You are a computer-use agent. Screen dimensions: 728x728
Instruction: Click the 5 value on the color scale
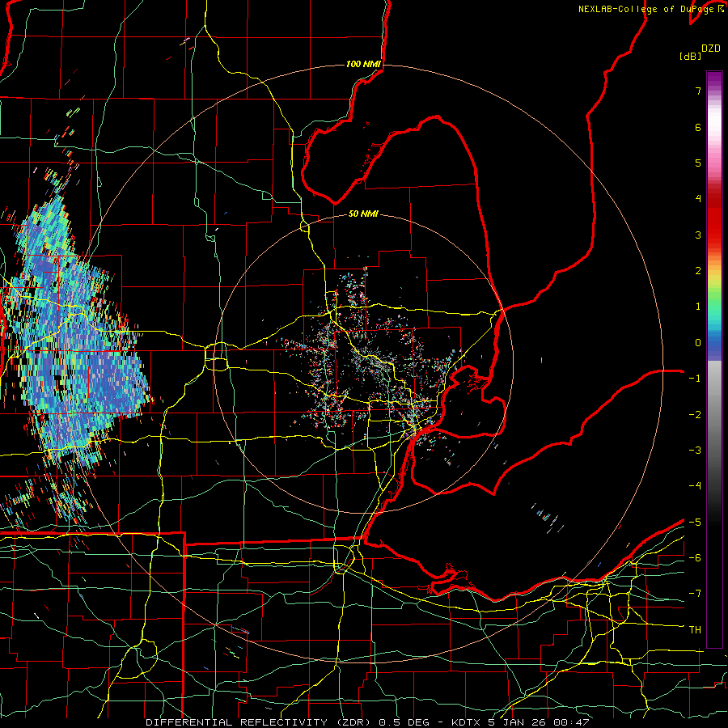click(698, 163)
